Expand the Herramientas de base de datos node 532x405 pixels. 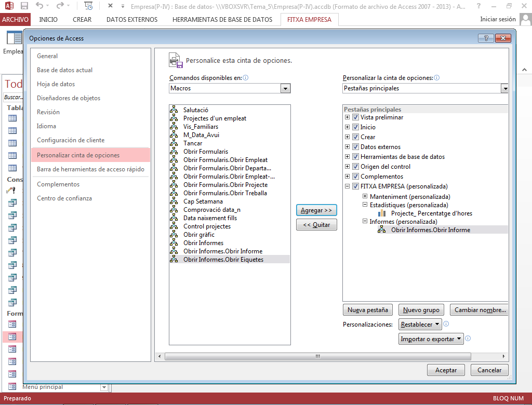(347, 157)
